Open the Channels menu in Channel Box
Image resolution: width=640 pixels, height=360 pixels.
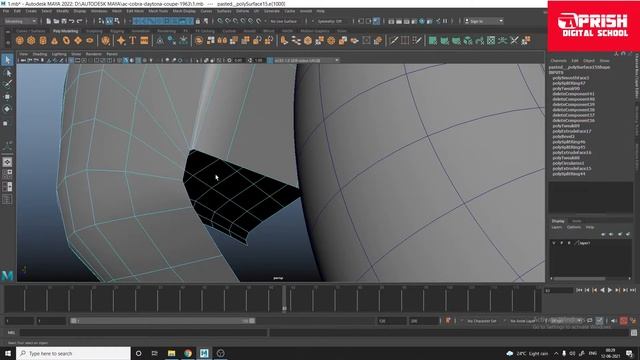[558, 60]
